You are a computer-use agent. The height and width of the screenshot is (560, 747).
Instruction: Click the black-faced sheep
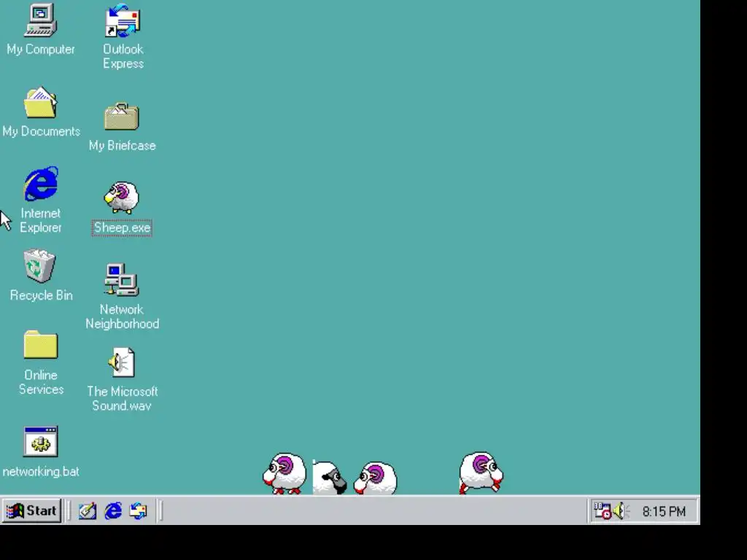(330, 478)
